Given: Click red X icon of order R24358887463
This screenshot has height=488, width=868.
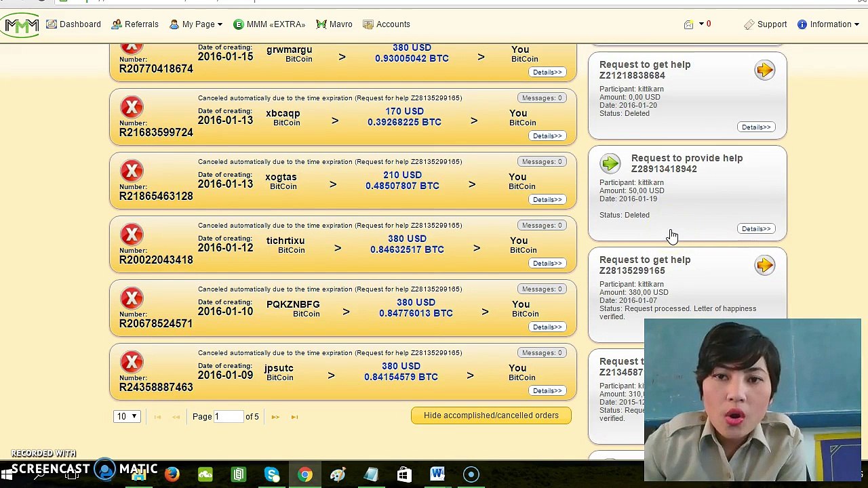Looking at the screenshot, I should pyautogui.click(x=132, y=362).
